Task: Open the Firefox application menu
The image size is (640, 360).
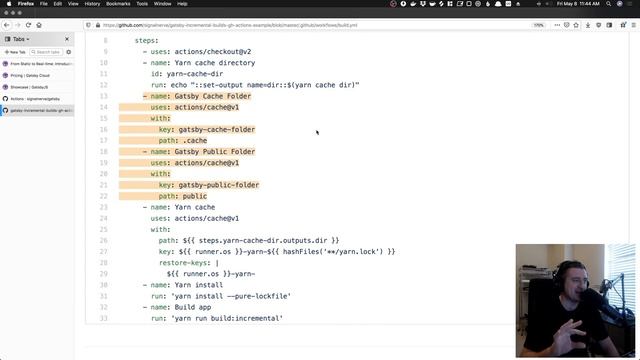Action: point(26,4)
